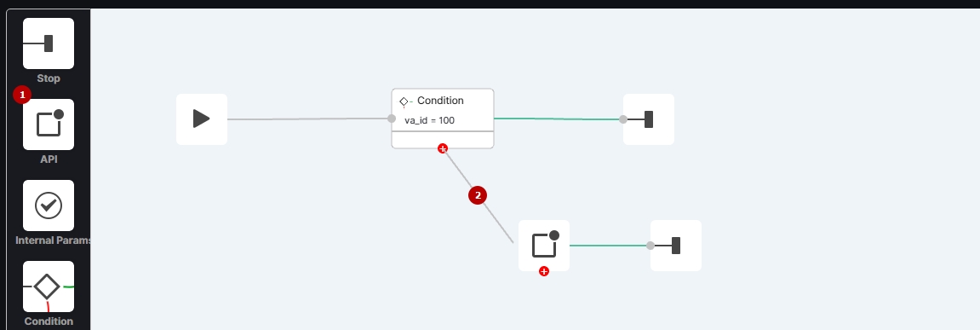Click the Condition node's grey input port
Image resolution: width=980 pixels, height=330 pixels.
[392, 119]
